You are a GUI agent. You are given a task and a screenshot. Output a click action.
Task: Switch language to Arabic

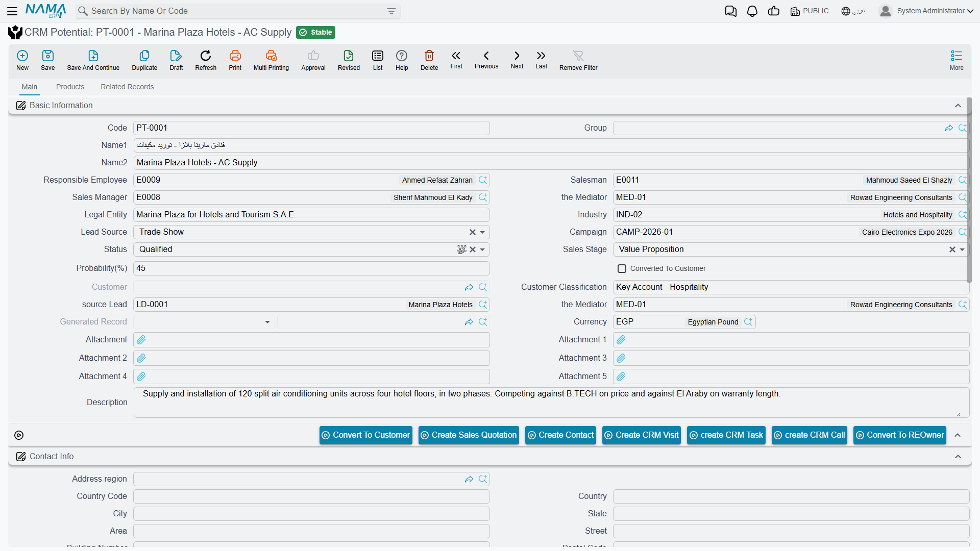coord(853,11)
